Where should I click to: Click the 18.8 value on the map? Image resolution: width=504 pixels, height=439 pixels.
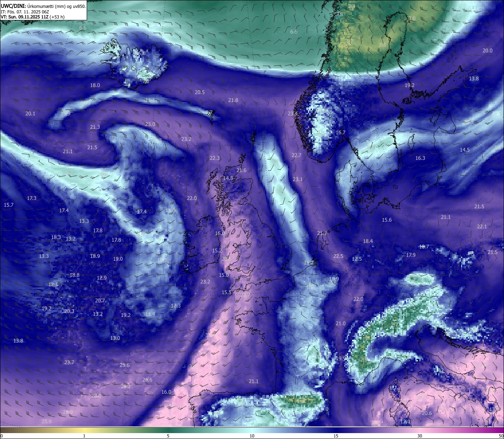(x=74, y=275)
